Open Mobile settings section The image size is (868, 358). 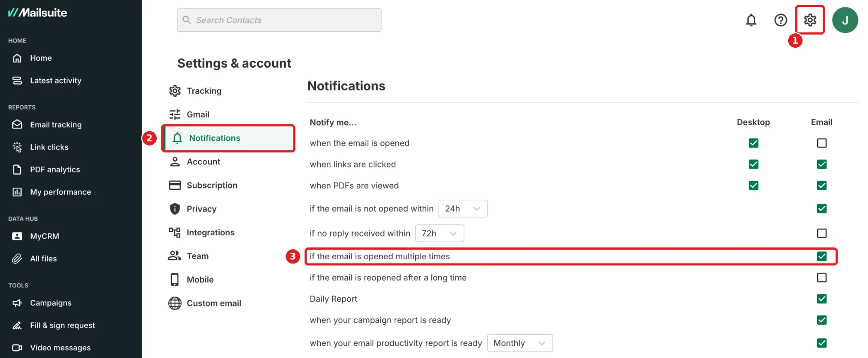(200, 280)
